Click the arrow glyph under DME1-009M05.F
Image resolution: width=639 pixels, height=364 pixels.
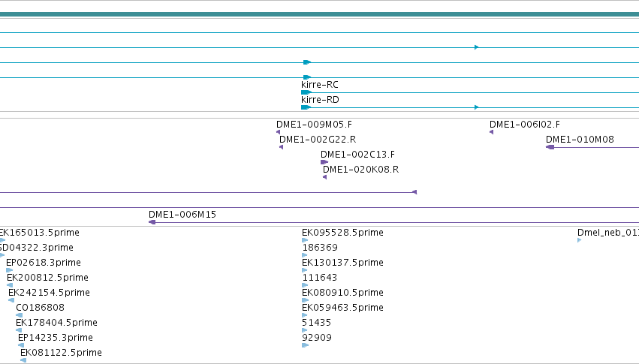(x=279, y=132)
